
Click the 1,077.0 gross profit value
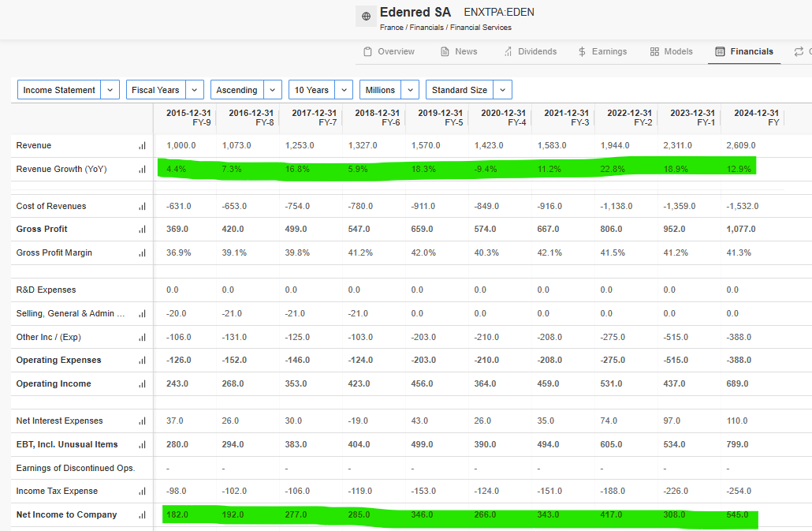(740, 229)
